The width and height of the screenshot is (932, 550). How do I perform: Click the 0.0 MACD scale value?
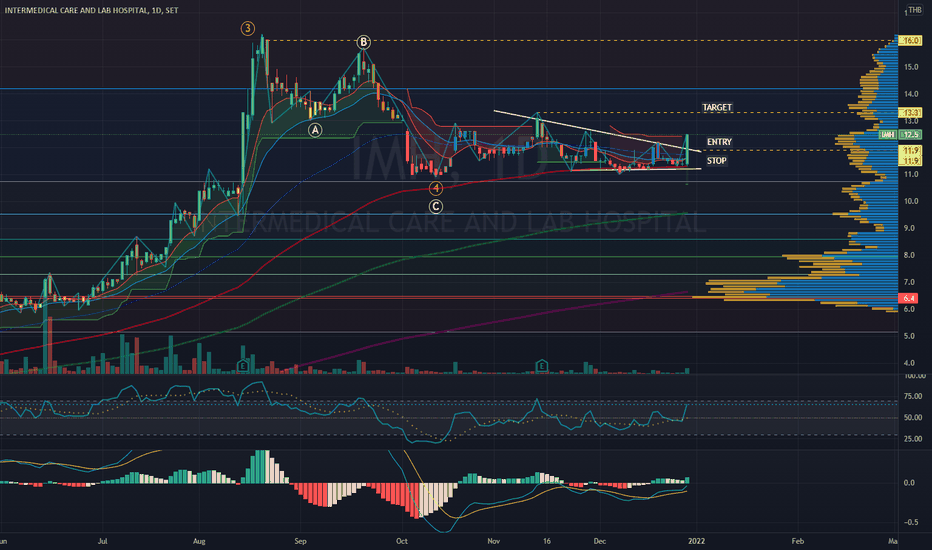tap(909, 483)
